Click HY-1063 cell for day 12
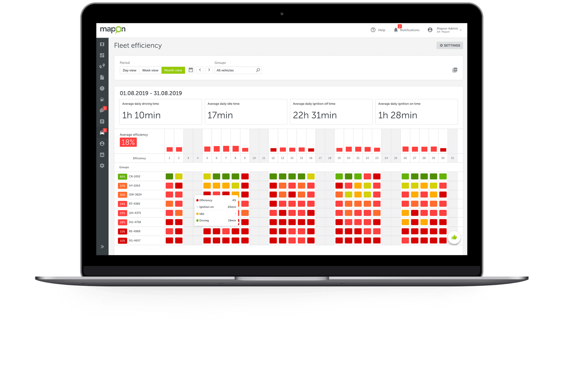 pos(273,185)
